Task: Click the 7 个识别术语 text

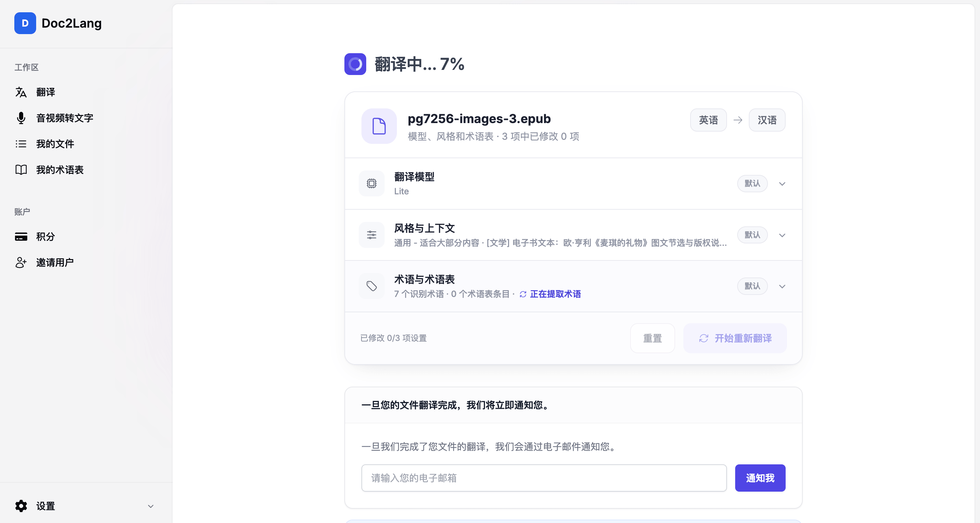Action: click(419, 294)
